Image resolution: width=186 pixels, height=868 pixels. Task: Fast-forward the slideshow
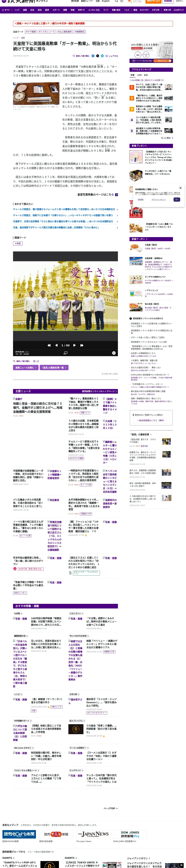tap(82, 345)
